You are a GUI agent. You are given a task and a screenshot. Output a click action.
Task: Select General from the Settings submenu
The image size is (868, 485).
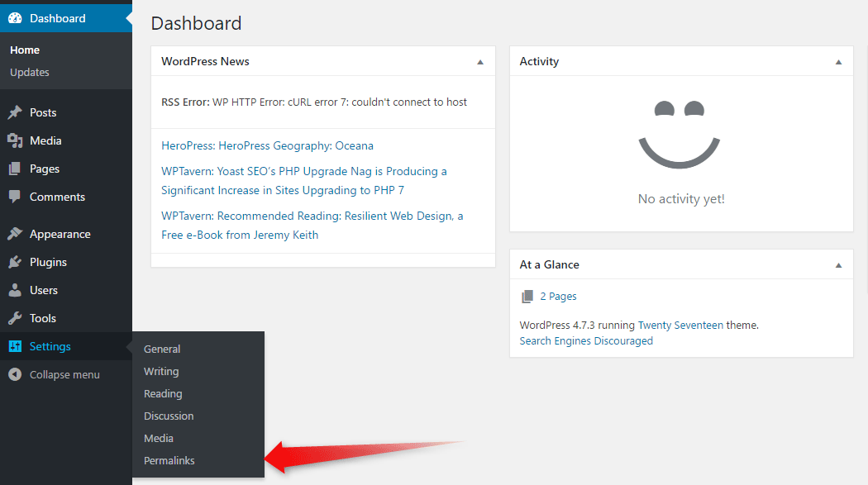point(162,349)
